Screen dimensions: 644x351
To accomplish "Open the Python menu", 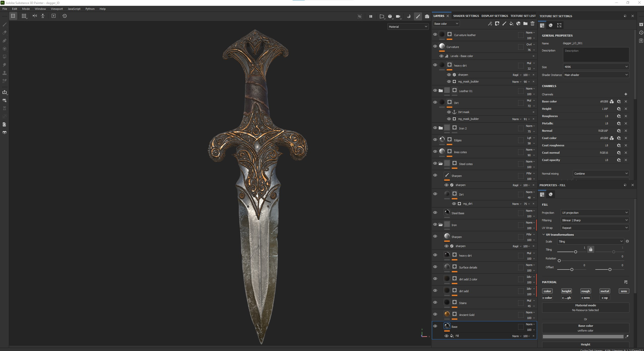I will point(90,9).
